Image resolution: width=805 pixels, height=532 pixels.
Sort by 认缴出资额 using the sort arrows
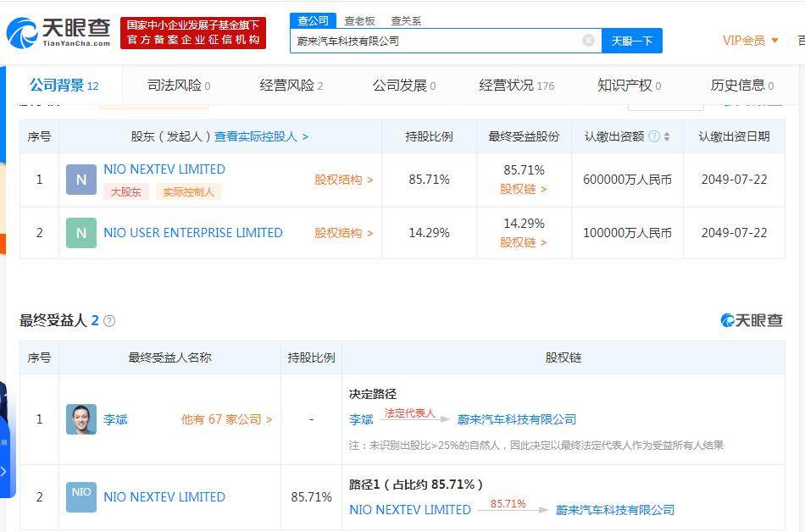click(x=666, y=136)
